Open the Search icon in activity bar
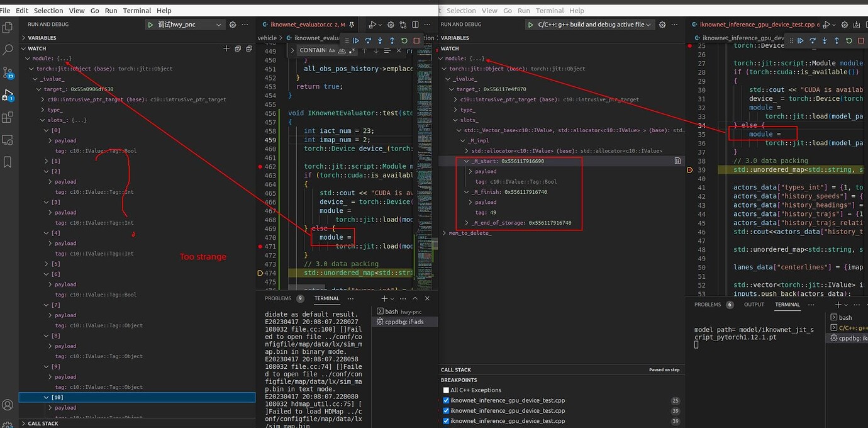Viewport: 868px width, 428px height. [8, 50]
